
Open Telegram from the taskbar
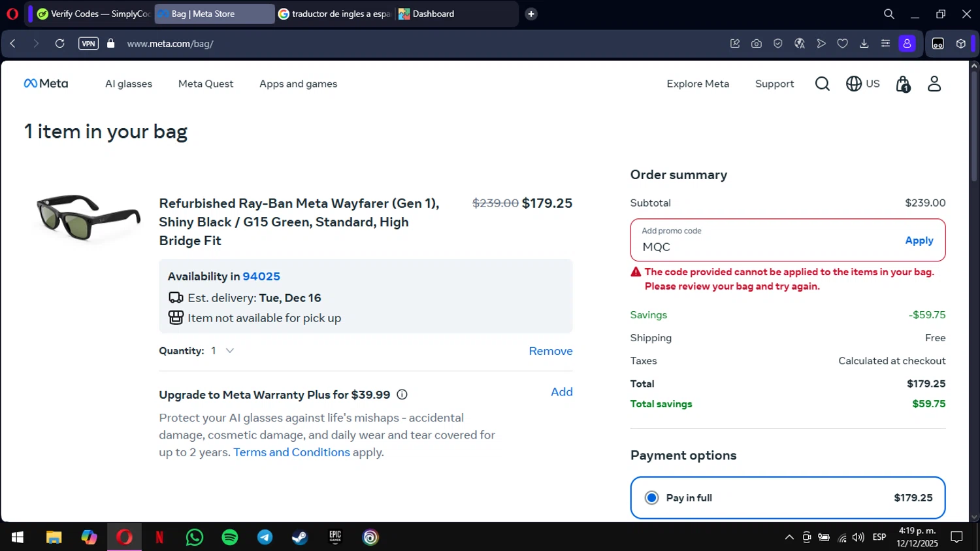click(x=265, y=537)
